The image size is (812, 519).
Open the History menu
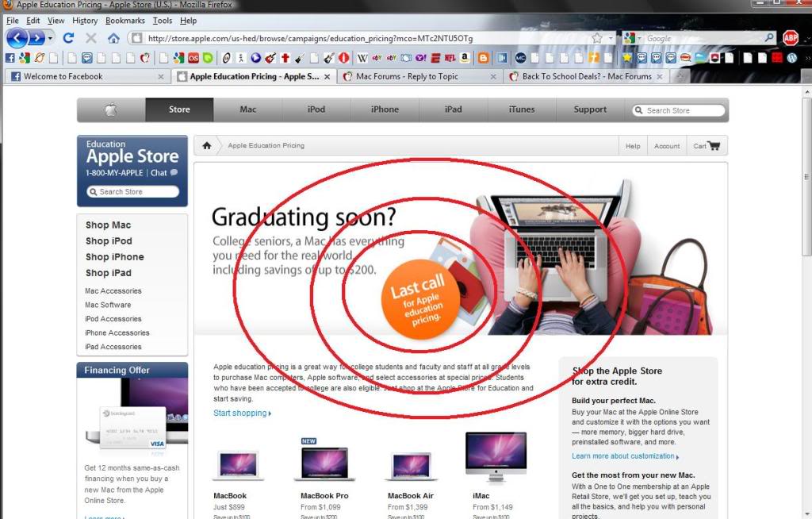85,21
